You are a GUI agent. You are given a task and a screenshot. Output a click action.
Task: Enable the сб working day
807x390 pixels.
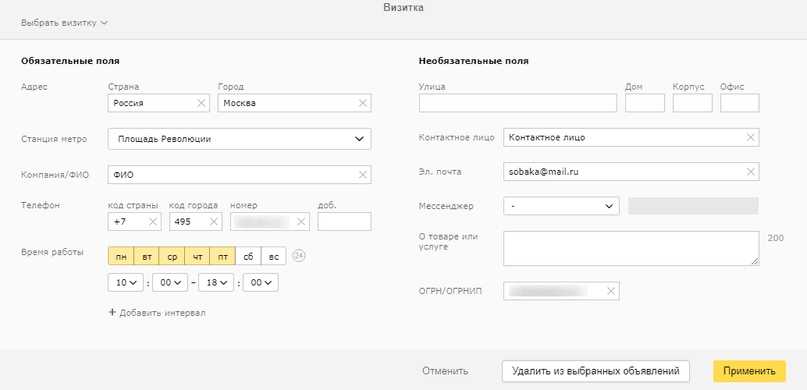click(x=249, y=256)
